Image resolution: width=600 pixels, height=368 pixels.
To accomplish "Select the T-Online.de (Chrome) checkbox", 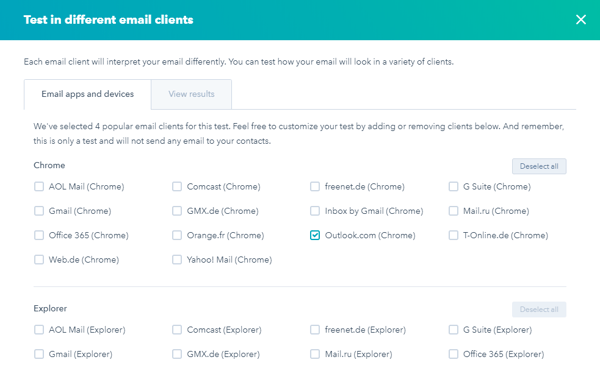I will coord(453,235).
